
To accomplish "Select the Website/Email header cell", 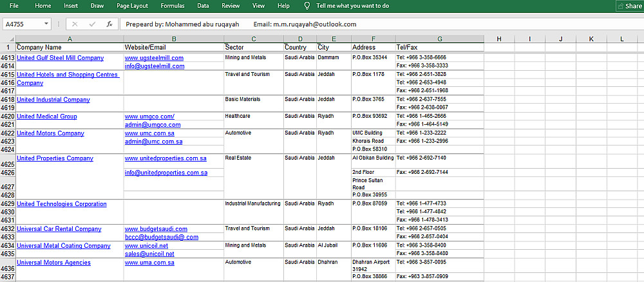I will pyautogui.click(x=174, y=48).
